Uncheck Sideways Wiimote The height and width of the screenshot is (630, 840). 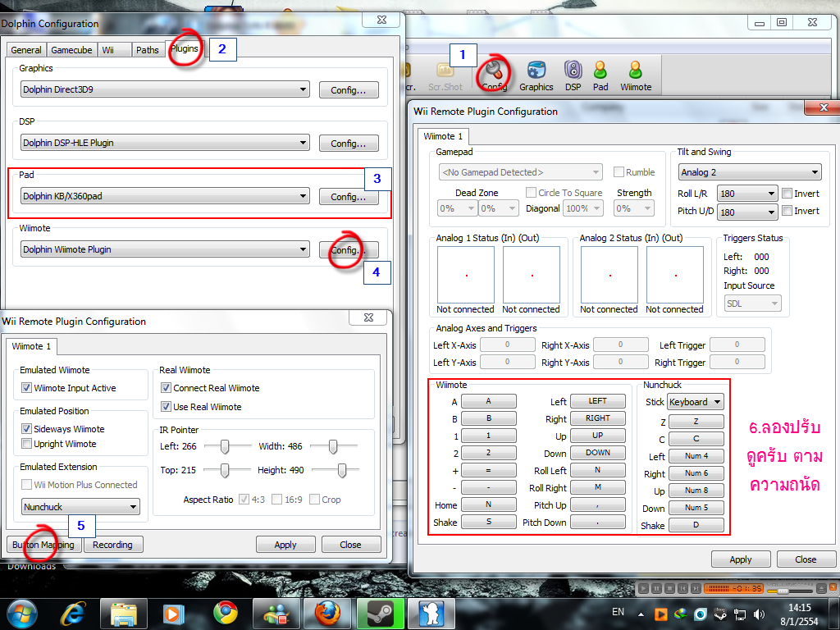tap(26, 428)
